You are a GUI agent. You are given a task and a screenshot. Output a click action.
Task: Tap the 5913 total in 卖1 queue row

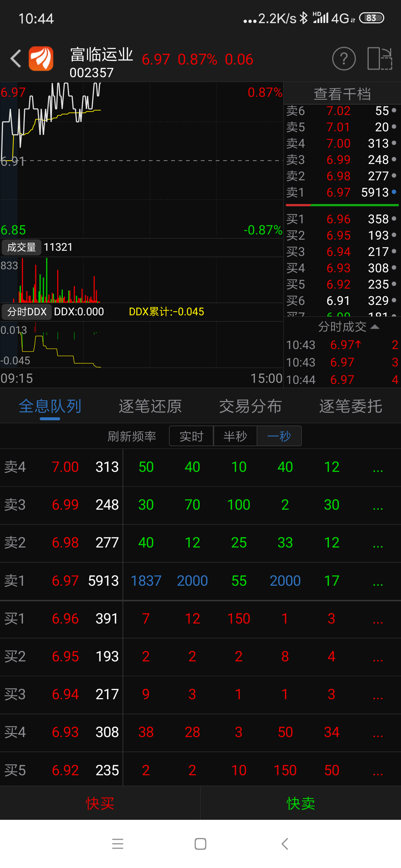103,581
